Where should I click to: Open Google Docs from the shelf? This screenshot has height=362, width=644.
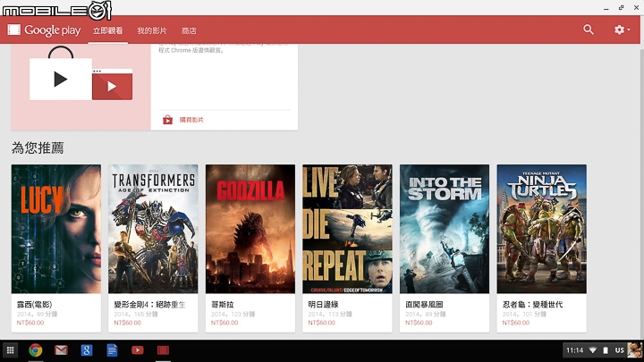tap(112, 350)
